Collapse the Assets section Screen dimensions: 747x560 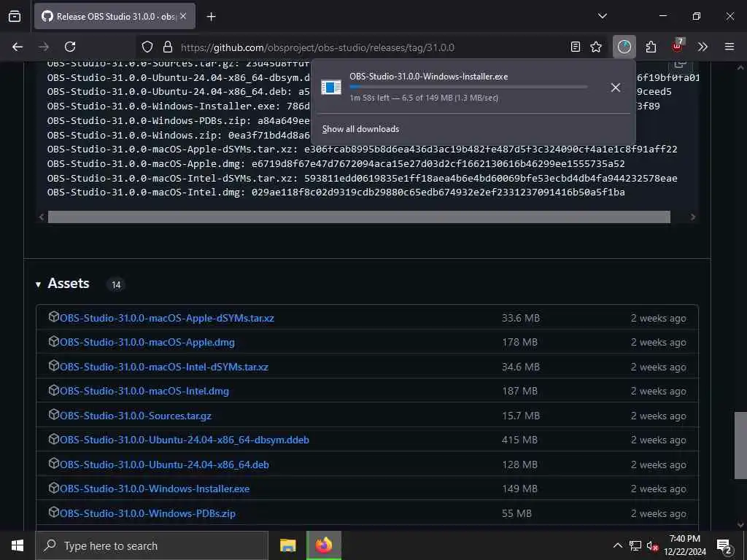[x=38, y=285]
